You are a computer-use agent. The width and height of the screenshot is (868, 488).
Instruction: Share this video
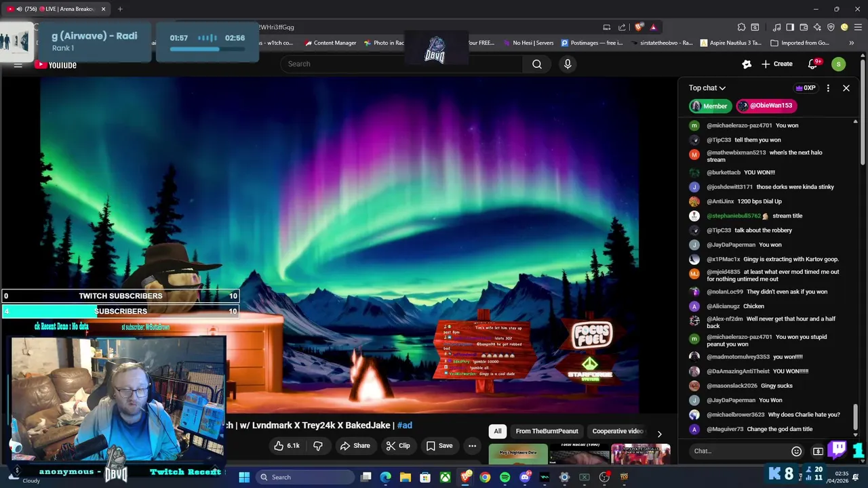355,445
